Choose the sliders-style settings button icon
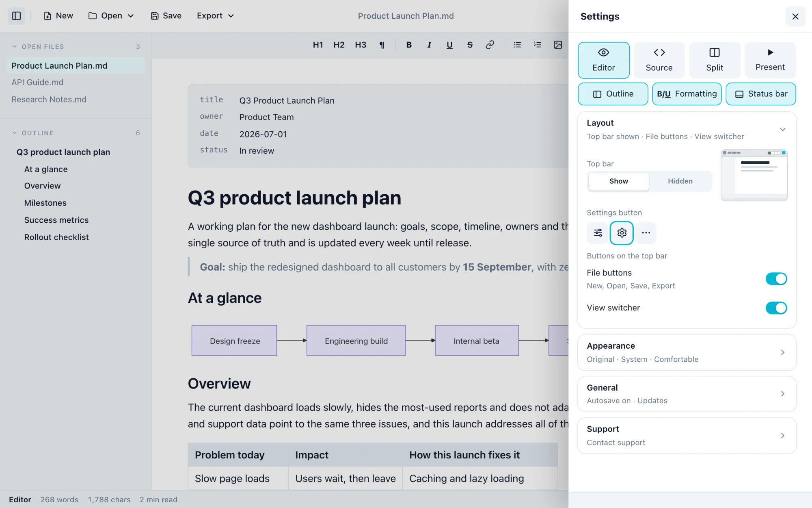812x508 pixels. (598, 233)
